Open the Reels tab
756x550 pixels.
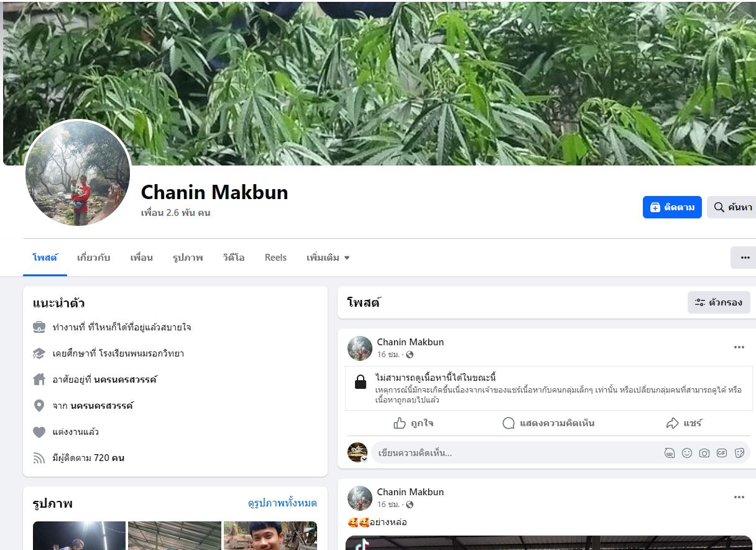click(275, 258)
